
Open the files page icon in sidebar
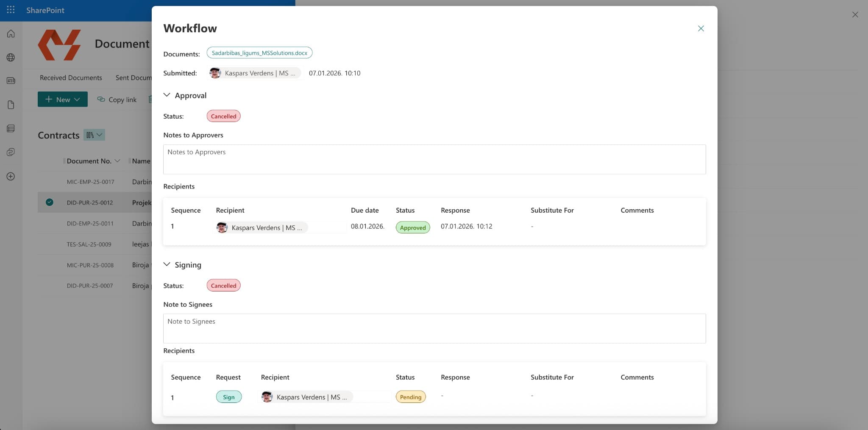click(11, 105)
